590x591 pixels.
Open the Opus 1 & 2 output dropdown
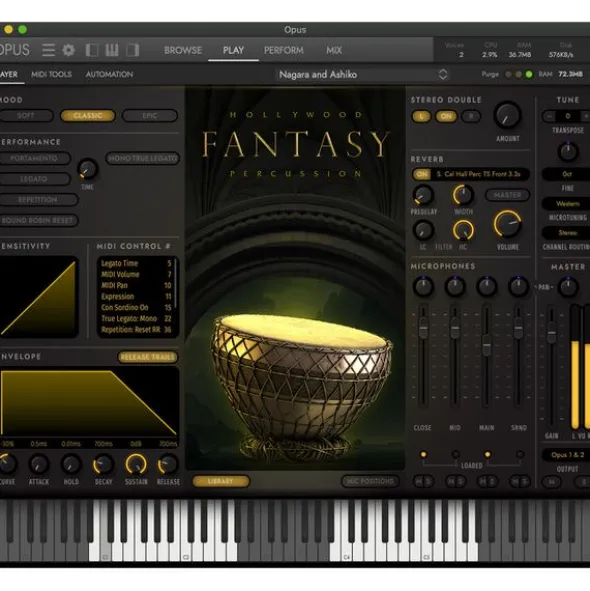567,455
